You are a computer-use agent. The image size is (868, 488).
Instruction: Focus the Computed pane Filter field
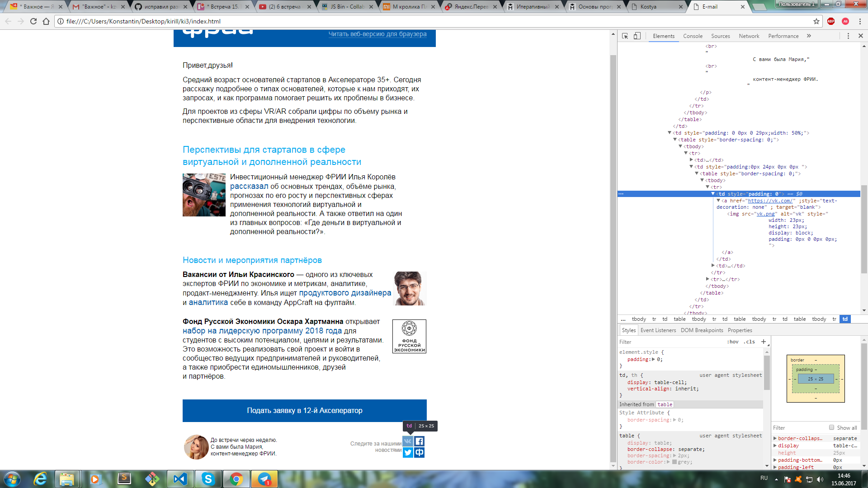coord(799,427)
